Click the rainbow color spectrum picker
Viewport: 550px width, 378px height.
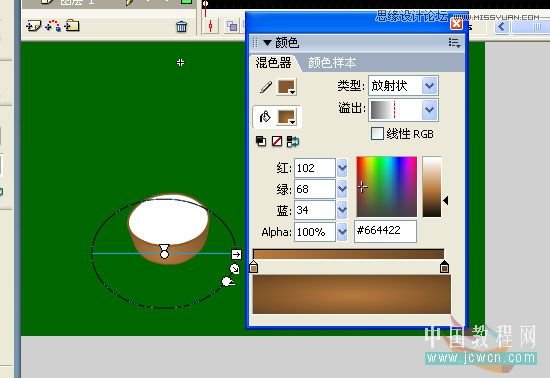387,187
